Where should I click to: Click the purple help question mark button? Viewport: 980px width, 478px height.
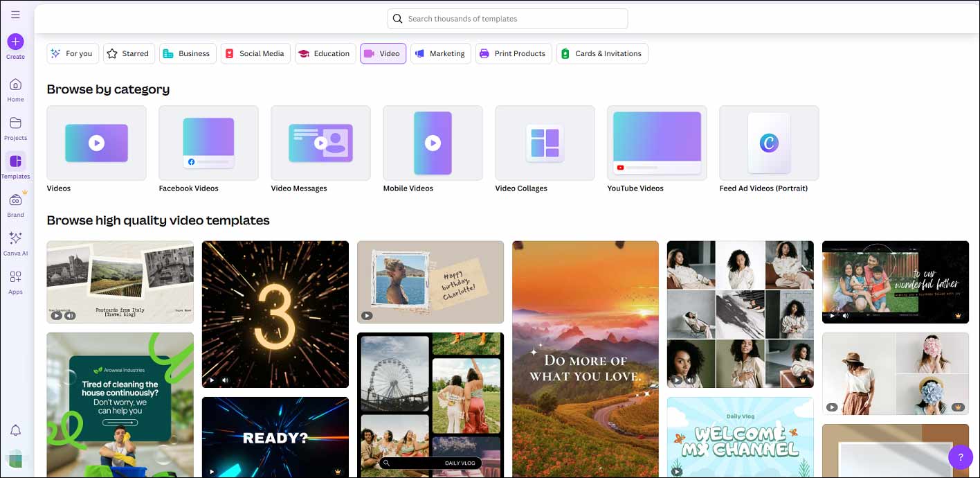(960, 457)
